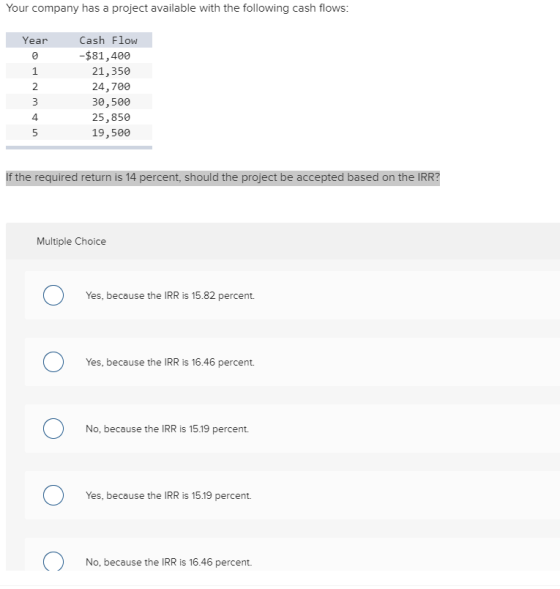Mark radio button No, IRR is 15.19 percent
The height and width of the screenshot is (589, 560).
pyautogui.click(x=53, y=429)
